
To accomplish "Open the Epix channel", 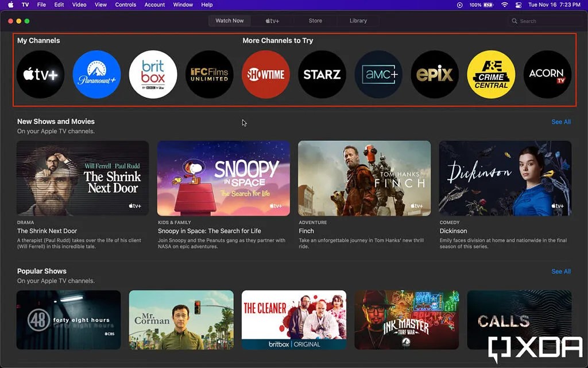I will click(435, 74).
